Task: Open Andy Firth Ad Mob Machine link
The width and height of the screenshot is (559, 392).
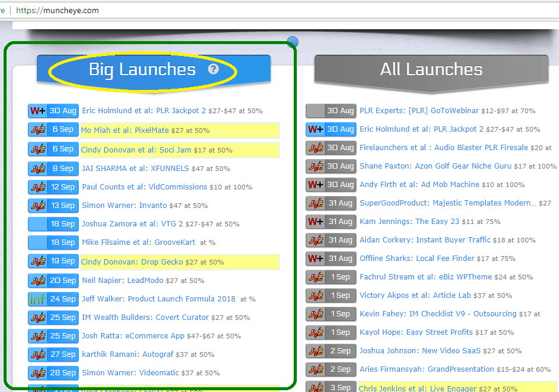Action: [420, 185]
